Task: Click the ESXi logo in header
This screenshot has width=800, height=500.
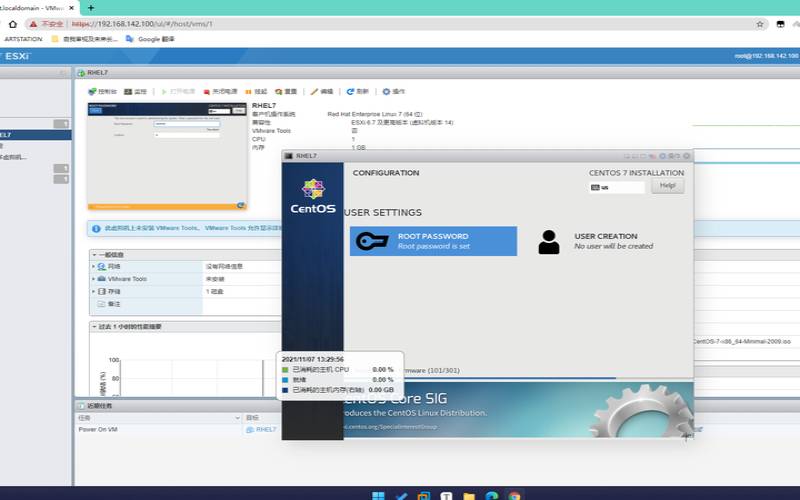Action: click(17, 56)
